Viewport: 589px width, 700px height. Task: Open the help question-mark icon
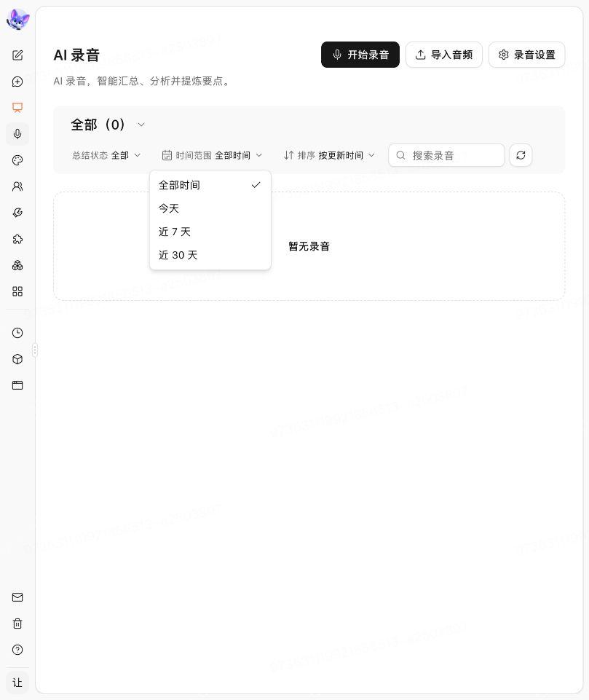tap(17, 650)
